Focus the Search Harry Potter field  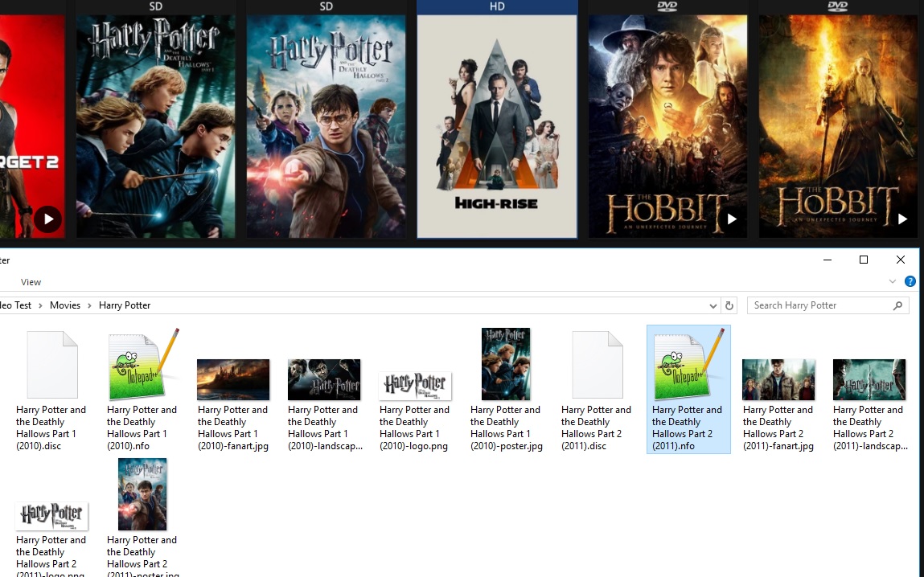pyautogui.click(x=828, y=305)
